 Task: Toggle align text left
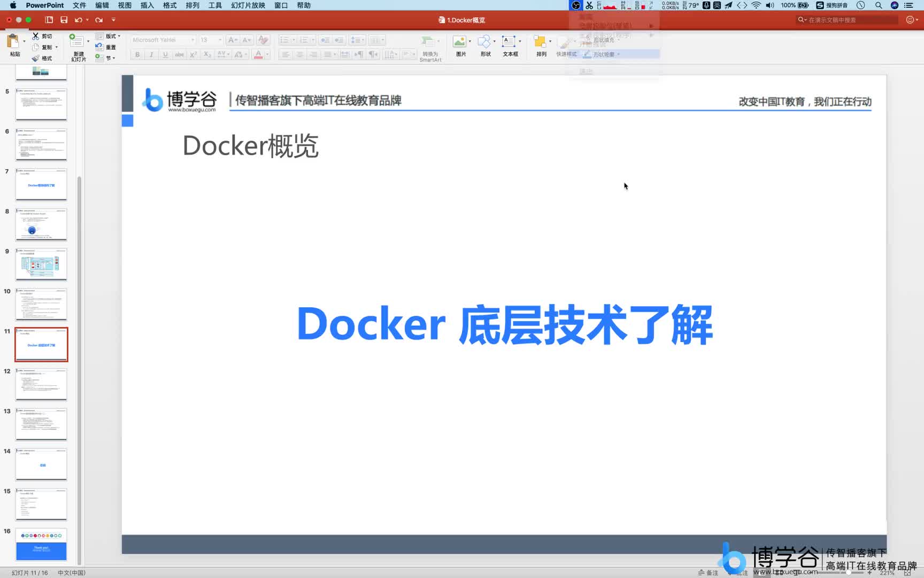coord(286,55)
